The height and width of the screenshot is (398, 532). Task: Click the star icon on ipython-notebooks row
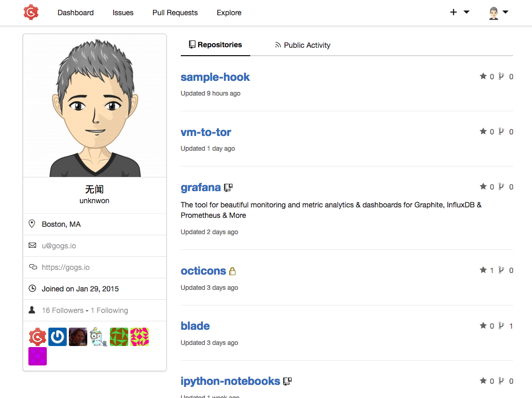pos(483,381)
